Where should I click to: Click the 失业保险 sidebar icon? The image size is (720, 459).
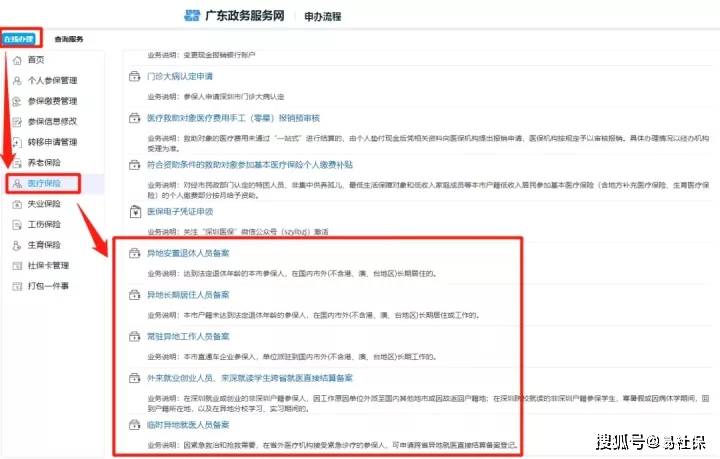tap(16, 204)
